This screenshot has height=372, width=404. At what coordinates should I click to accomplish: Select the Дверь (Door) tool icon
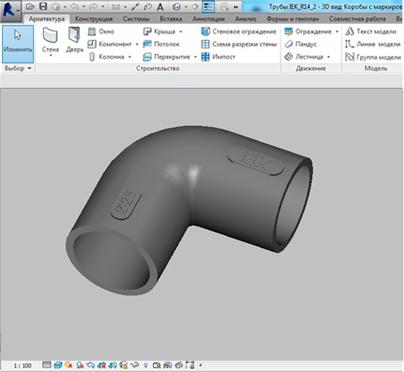click(x=74, y=35)
